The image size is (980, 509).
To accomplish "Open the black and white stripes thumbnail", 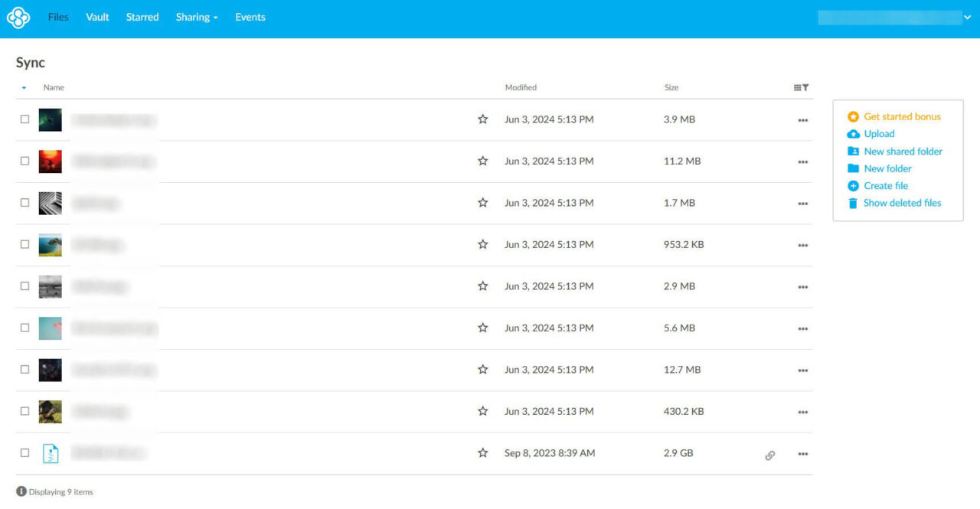I will tap(51, 203).
